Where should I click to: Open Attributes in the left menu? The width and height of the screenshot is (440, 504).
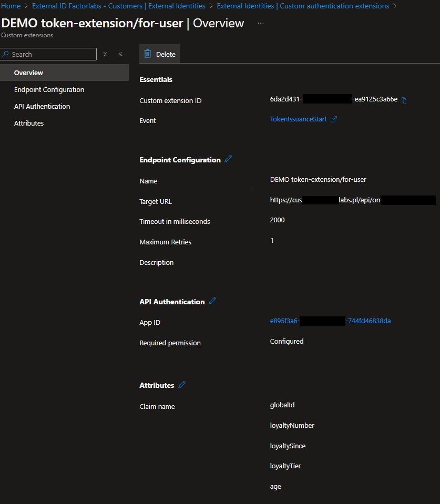(29, 123)
